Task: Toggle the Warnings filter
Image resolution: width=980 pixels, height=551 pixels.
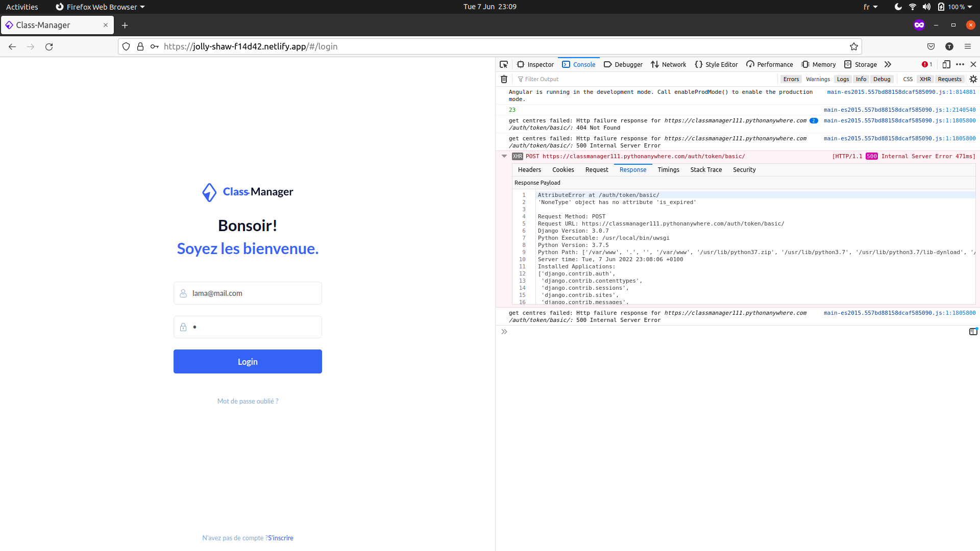Action: point(818,79)
